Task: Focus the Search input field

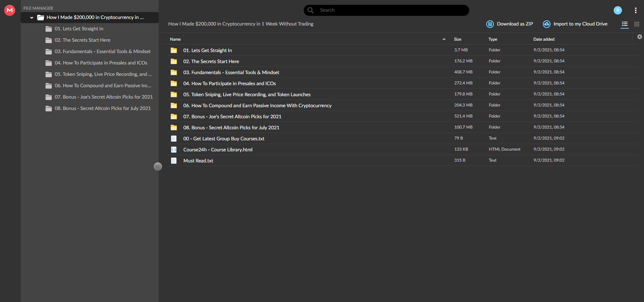Action: (x=391, y=10)
